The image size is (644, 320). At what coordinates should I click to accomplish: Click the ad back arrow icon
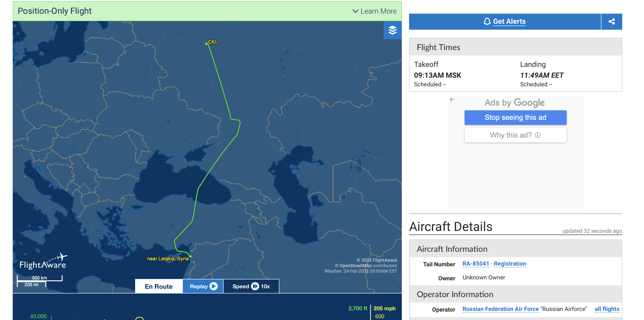[x=452, y=100]
